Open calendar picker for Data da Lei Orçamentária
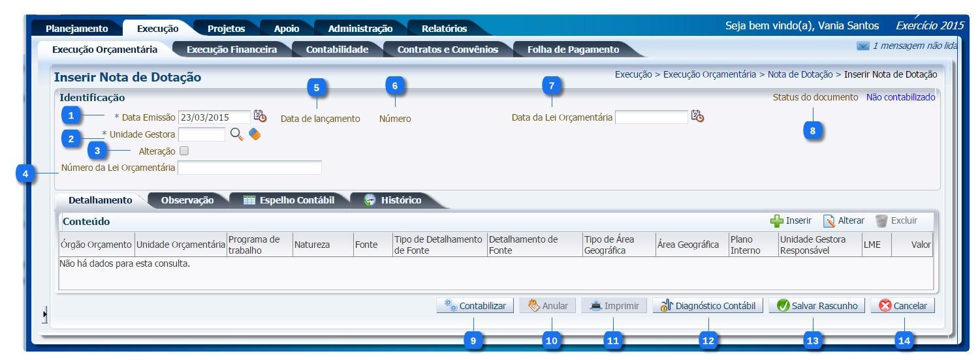980x360 pixels. (x=697, y=117)
